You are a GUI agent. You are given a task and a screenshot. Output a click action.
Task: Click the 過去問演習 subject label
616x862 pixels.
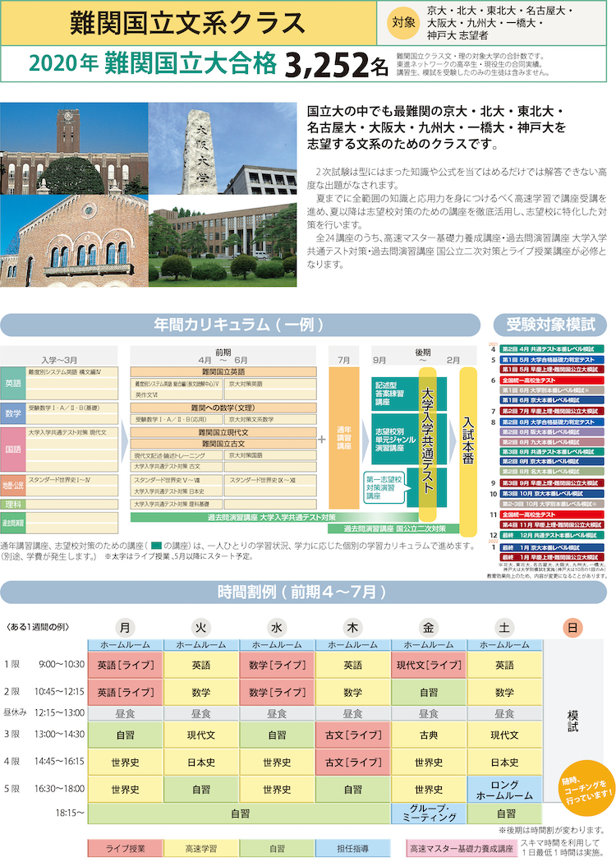click(13, 523)
